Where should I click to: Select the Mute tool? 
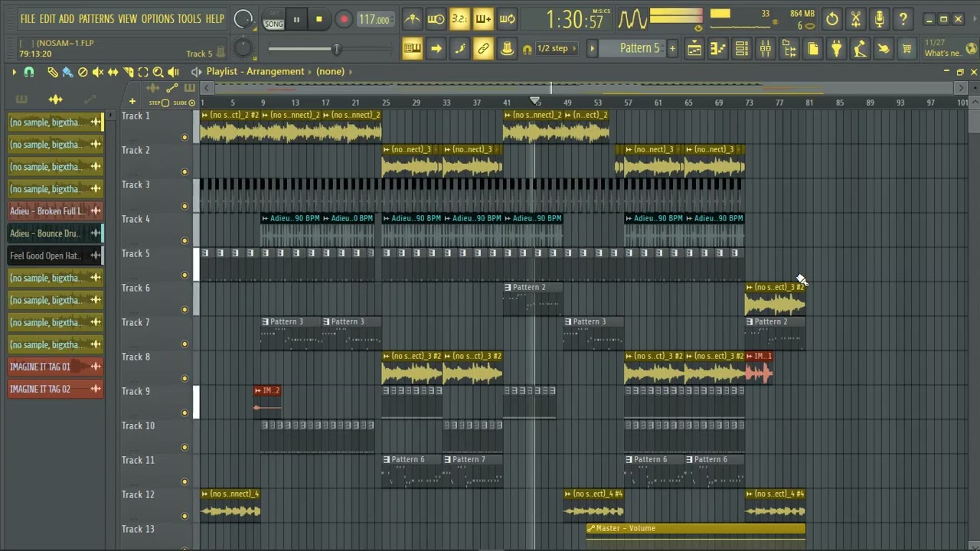click(x=98, y=72)
